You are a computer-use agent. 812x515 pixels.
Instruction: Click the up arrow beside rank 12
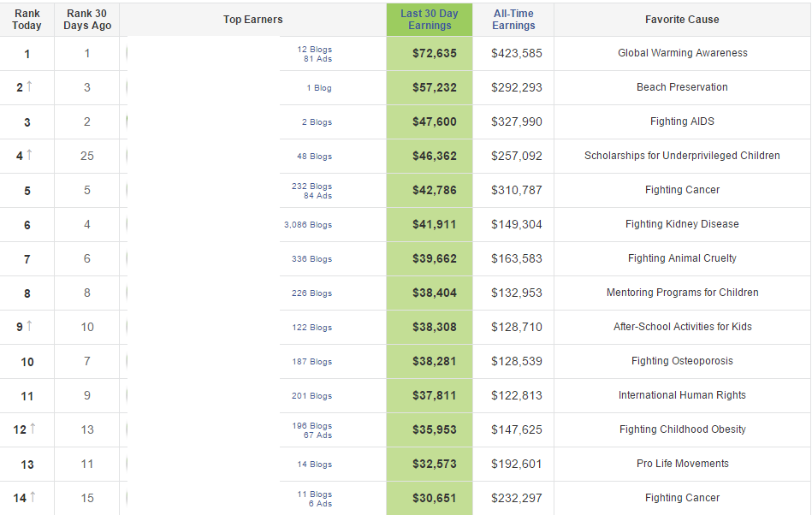[33, 429]
